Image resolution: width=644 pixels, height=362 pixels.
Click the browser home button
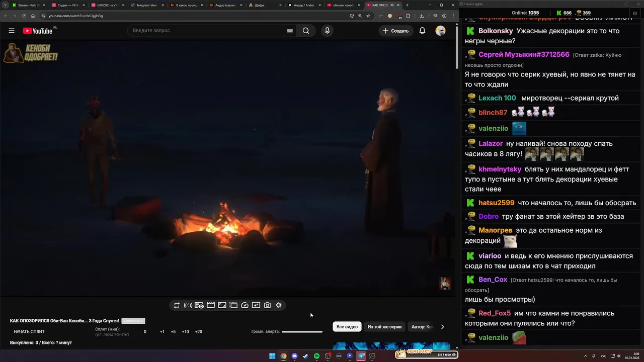(x=33, y=16)
